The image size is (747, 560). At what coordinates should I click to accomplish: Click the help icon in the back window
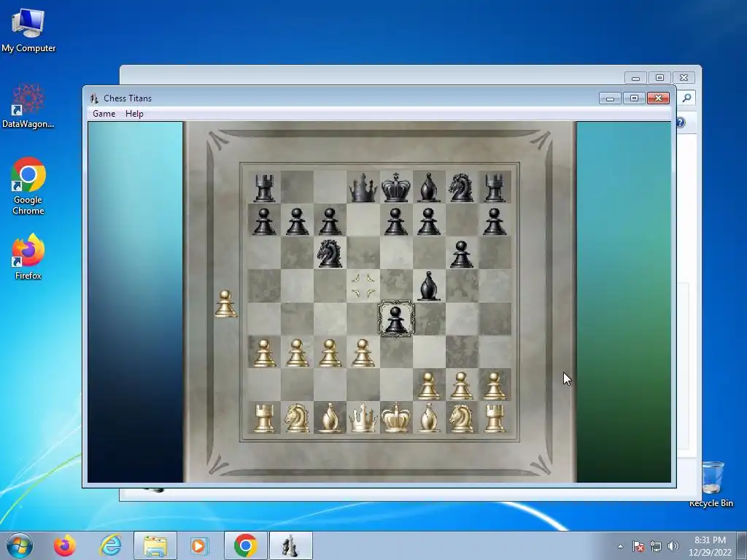coord(681,122)
